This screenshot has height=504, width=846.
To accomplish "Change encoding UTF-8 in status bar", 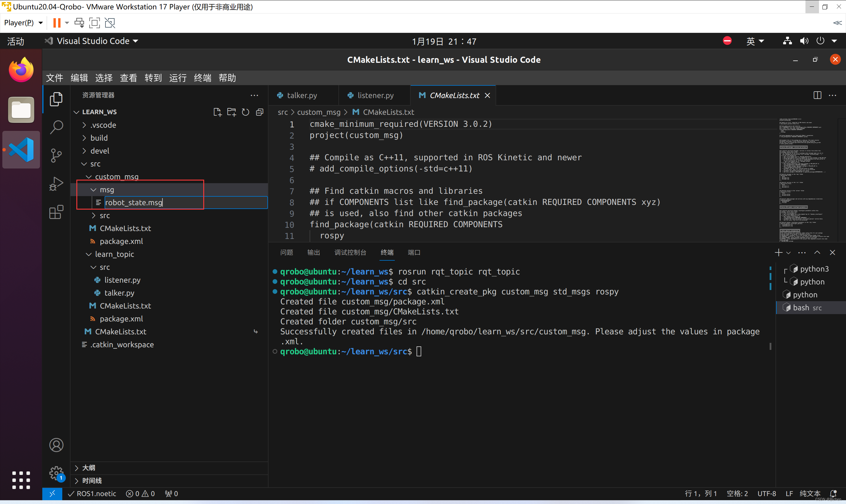I will tap(766, 493).
